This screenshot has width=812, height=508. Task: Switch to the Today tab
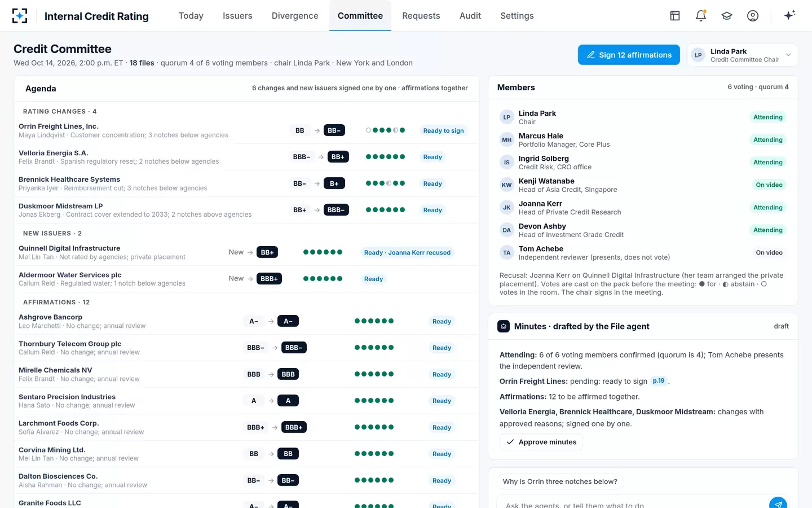[191, 16]
